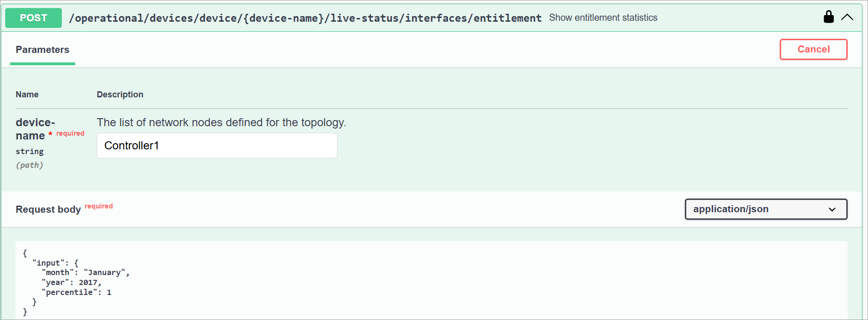
Task: Click the Show entitlement statistics summary
Action: [603, 17]
